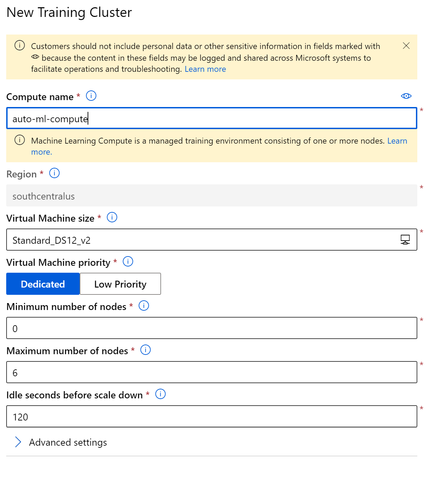Click the eye icon above Compute name field
The image size is (428, 504).
tap(406, 96)
